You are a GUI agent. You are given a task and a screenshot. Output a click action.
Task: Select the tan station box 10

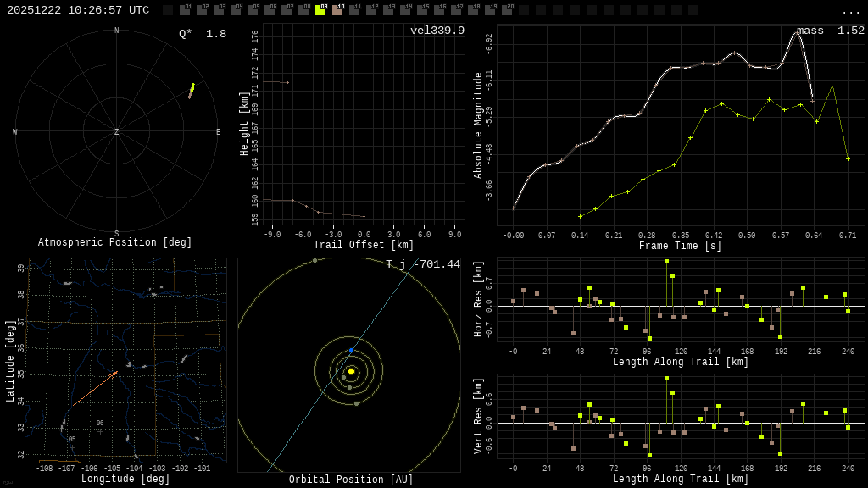pos(337,10)
